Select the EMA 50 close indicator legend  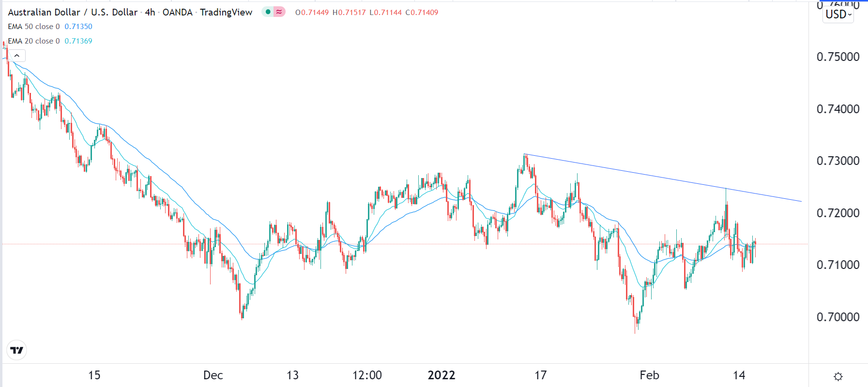(34, 27)
